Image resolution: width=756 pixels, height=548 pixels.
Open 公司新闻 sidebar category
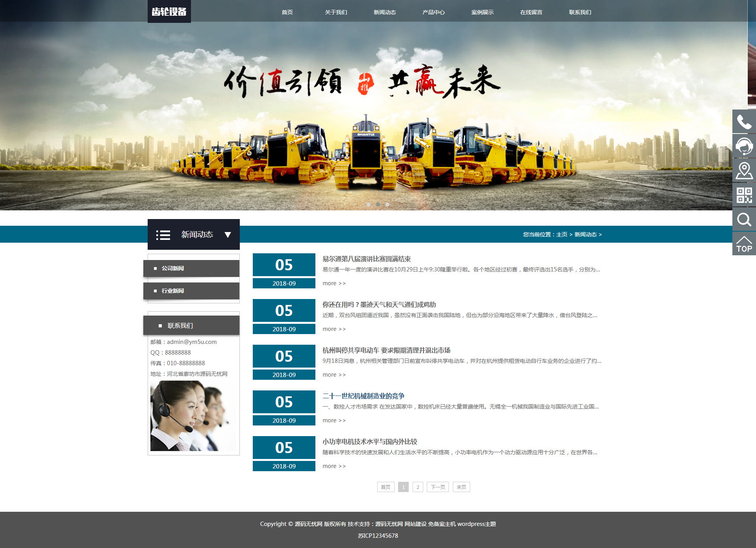coord(173,268)
